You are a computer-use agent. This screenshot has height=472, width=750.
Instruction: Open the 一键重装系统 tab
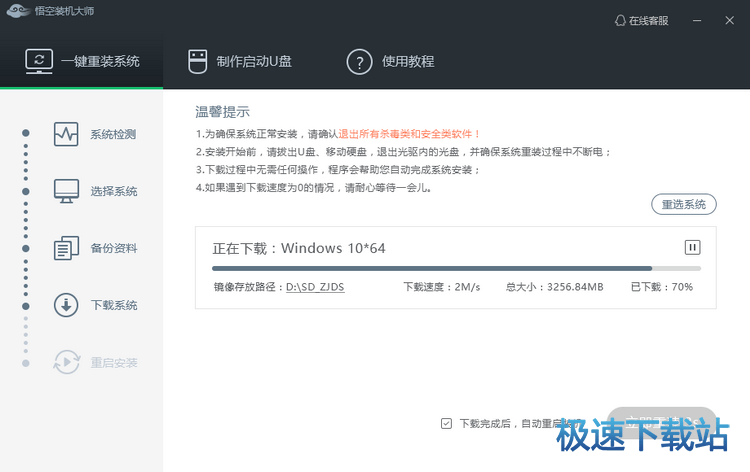tap(81, 61)
